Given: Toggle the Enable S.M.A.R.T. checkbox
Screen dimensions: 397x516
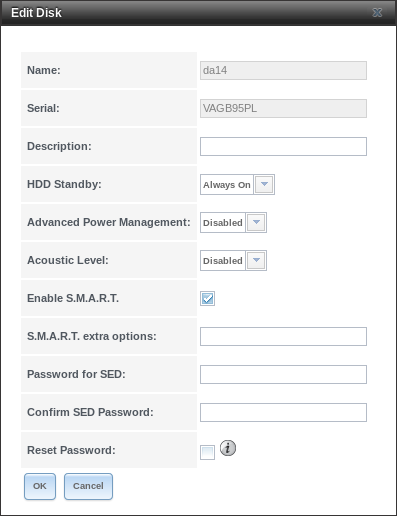Looking at the screenshot, I should click(207, 298).
